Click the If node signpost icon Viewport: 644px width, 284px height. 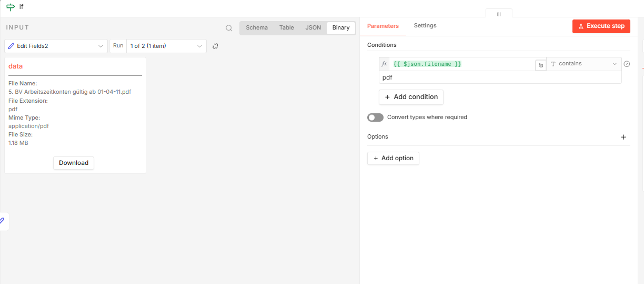[x=11, y=7]
